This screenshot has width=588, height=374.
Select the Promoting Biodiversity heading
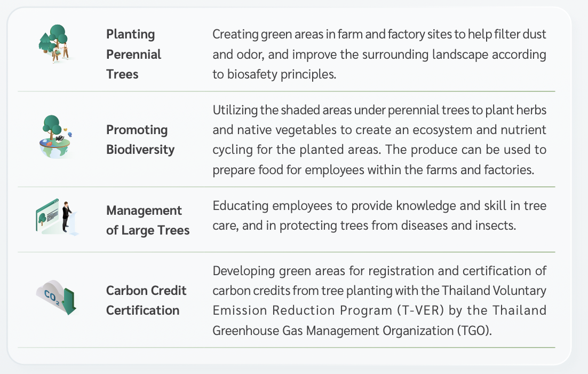(x=140, y=139)
